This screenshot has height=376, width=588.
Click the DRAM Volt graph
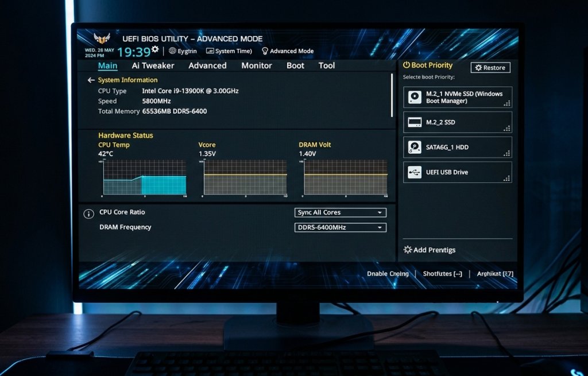(345, 178)
